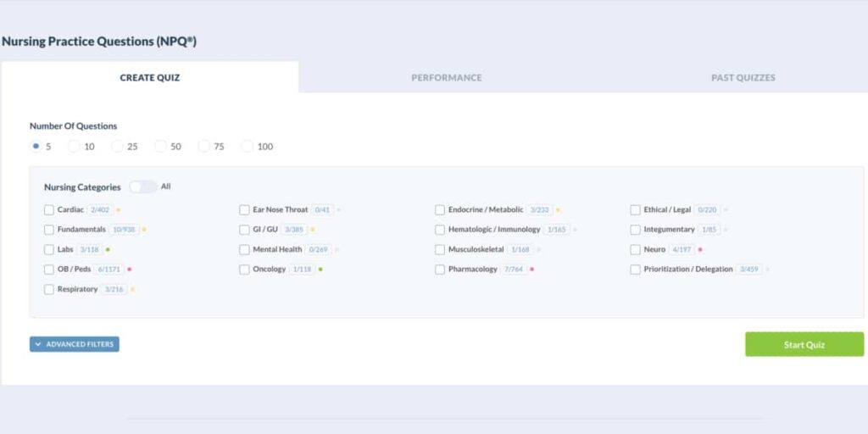Enable the Pharmacology category checkbox
The height and width of the screenshot is (434, 868).
440,270
